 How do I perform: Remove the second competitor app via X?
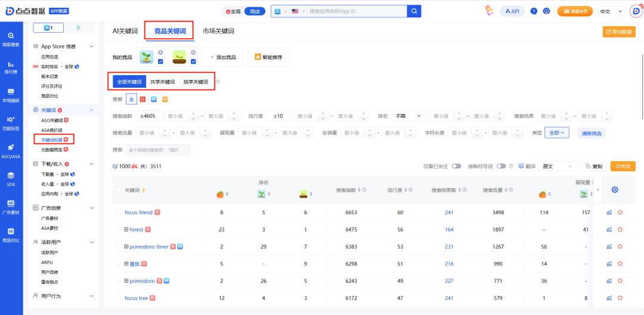(x=194, y=52)
